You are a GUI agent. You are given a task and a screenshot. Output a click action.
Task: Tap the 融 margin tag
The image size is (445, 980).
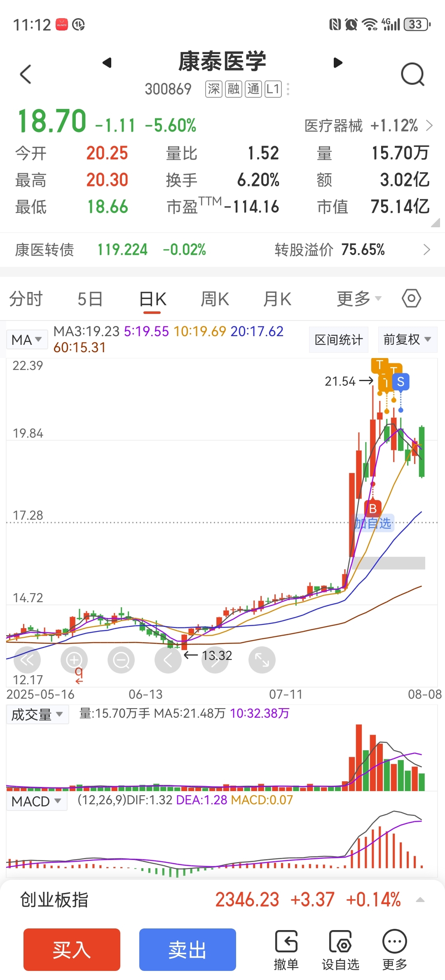click(x=234, y=89)
